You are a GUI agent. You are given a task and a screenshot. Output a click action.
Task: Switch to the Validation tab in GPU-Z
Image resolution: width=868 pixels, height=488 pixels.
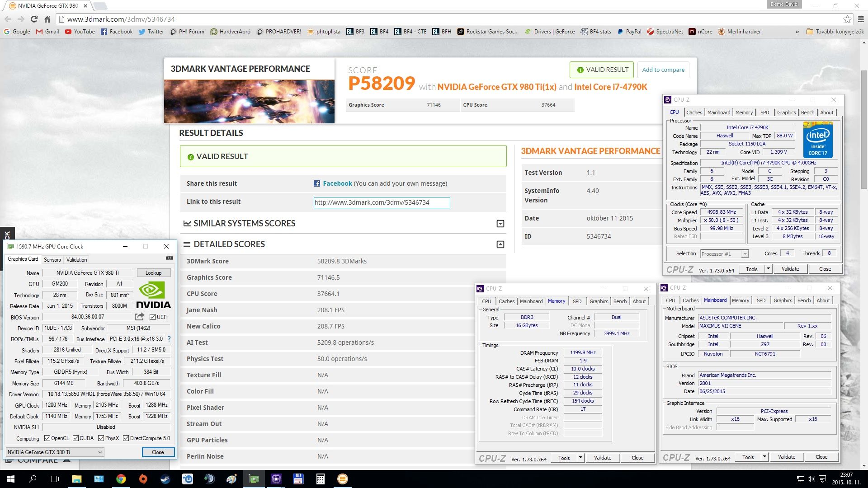pyautogui.click(x=76, y=260)
